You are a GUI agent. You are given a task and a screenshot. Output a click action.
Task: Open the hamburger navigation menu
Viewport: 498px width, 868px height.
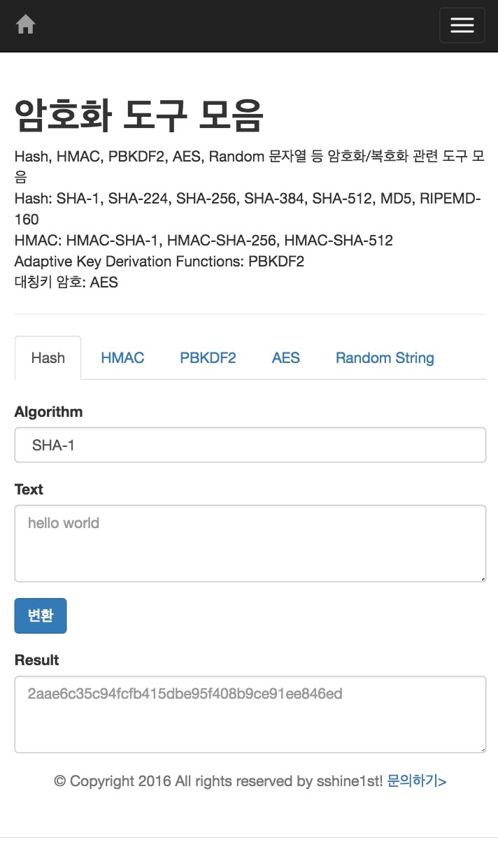tap(462, 25)
